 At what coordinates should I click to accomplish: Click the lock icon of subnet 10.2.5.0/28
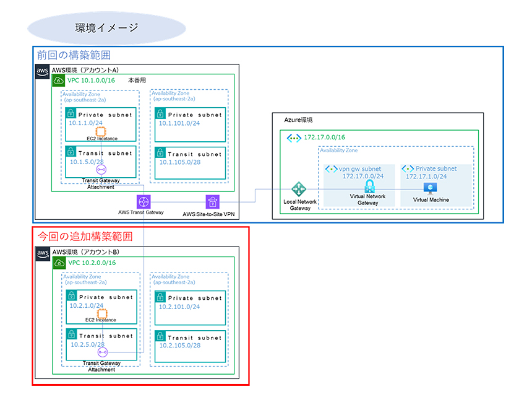pos(72,334)
